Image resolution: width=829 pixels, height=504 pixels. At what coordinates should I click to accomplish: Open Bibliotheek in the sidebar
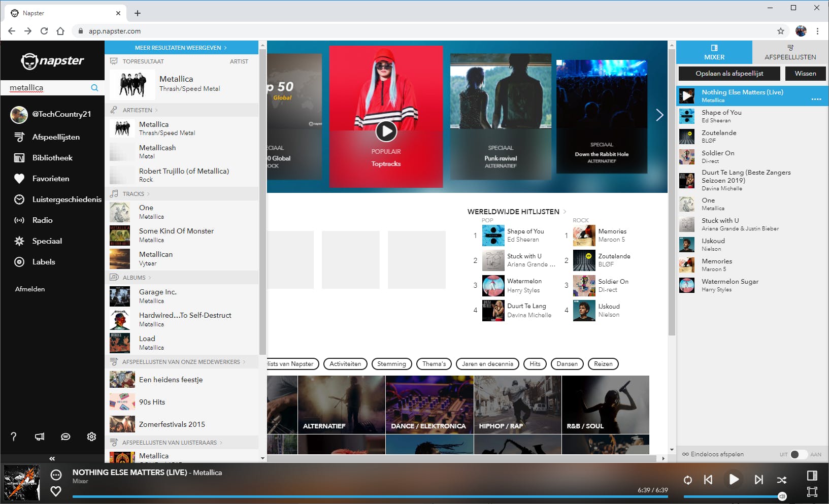52,158
